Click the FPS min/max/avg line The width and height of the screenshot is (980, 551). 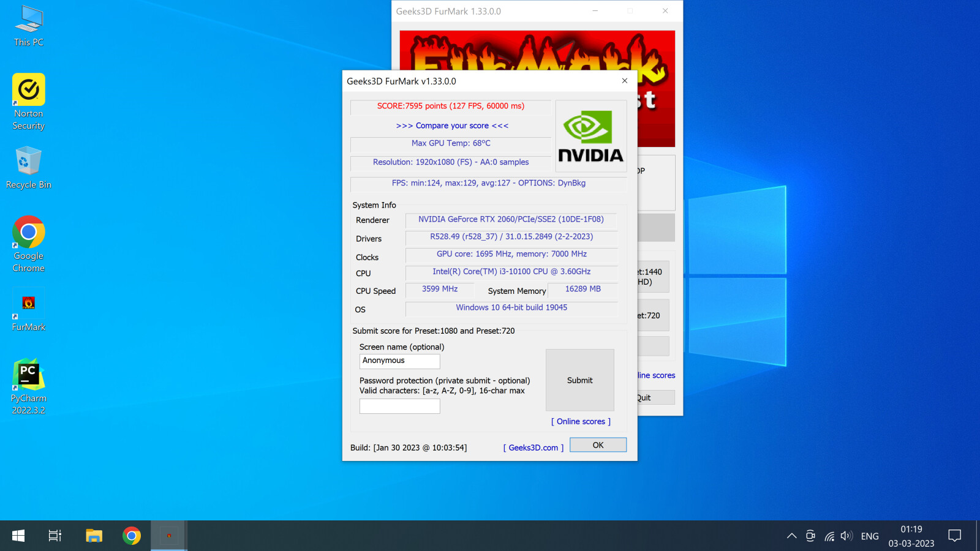point(489,183)
